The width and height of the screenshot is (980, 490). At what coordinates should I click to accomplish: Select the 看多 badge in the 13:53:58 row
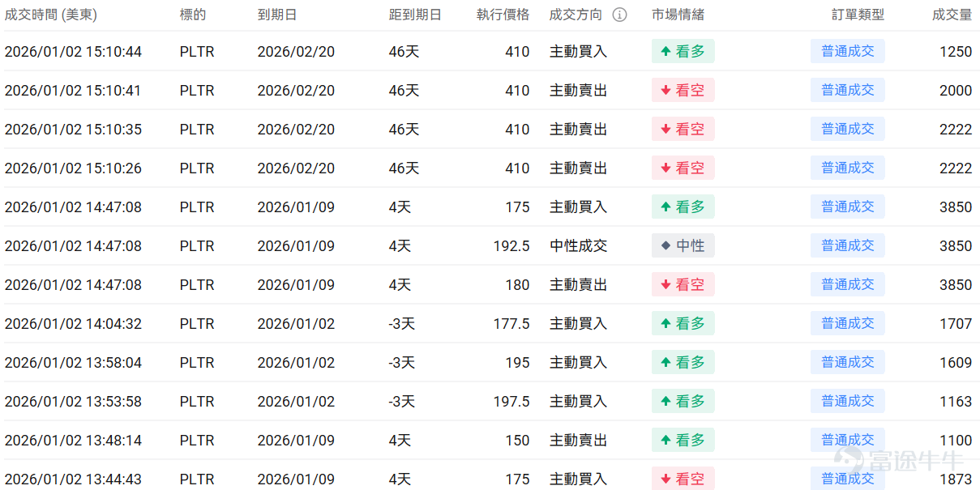point(683,401)
